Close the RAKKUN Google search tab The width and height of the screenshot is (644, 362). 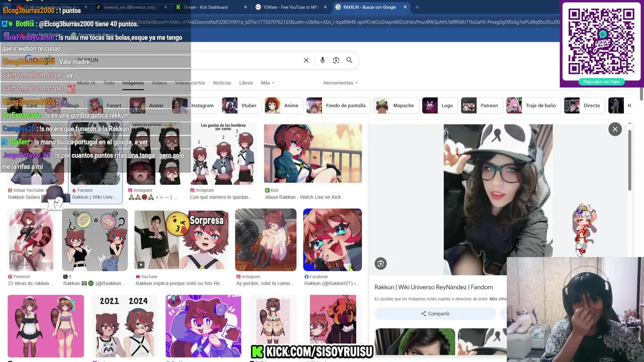click(405, 7)
